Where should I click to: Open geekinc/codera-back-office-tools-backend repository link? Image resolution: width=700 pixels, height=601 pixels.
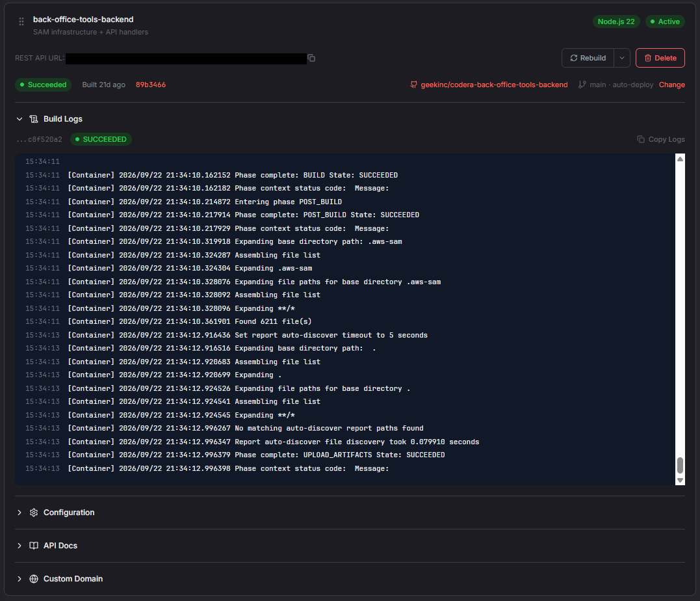[x=494, y=85]
